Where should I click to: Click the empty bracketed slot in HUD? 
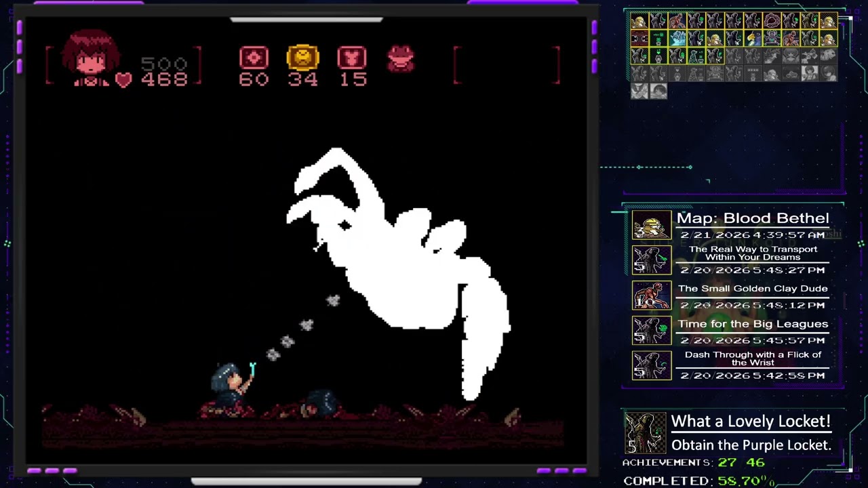(507, 65)
